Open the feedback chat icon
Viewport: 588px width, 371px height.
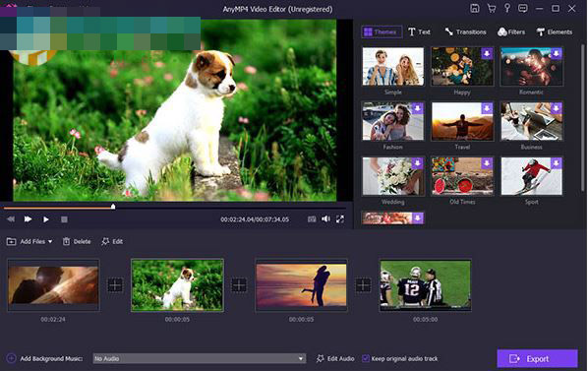523,8
